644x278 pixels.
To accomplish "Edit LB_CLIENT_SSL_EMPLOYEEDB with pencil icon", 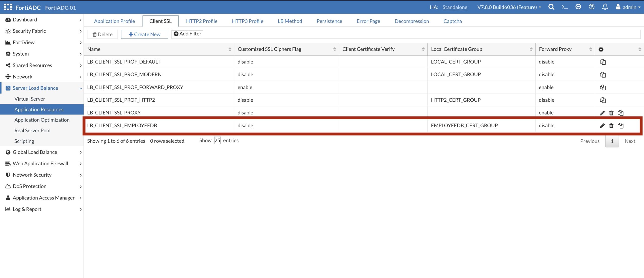I will [x=602, y=126].
